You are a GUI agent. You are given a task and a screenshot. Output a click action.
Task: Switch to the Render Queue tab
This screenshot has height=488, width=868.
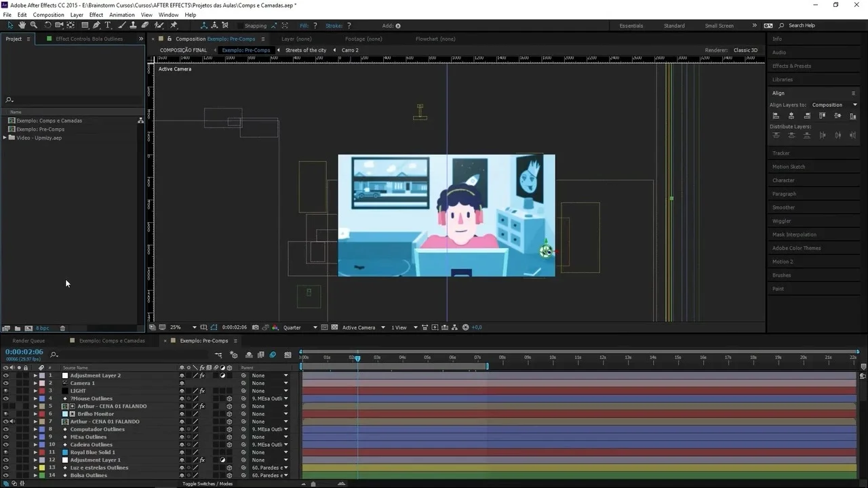click(x=28, y=341)
